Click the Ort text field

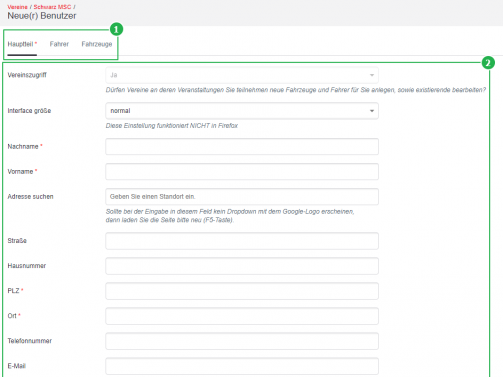pos(242,316)
